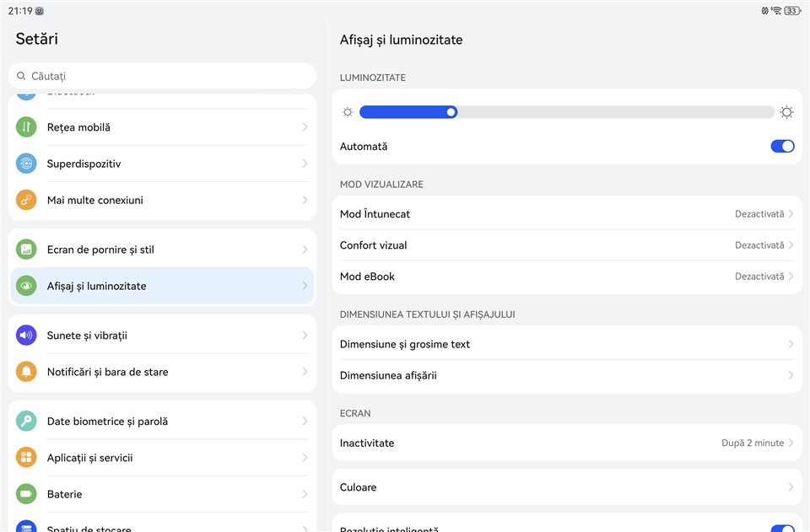Viewport: 810px width, 532px height.
Task: Open Mod eBook setting
Action: (x=567, y=277)
